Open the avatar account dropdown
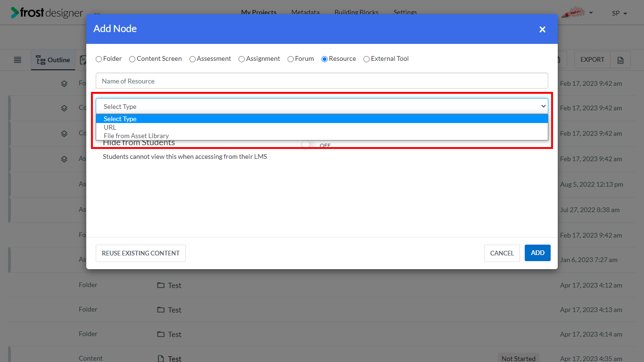 (577, 13)
